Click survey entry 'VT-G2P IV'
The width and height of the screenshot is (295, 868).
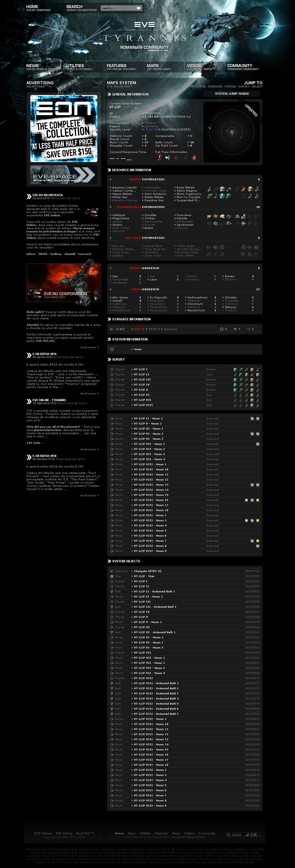141,384
